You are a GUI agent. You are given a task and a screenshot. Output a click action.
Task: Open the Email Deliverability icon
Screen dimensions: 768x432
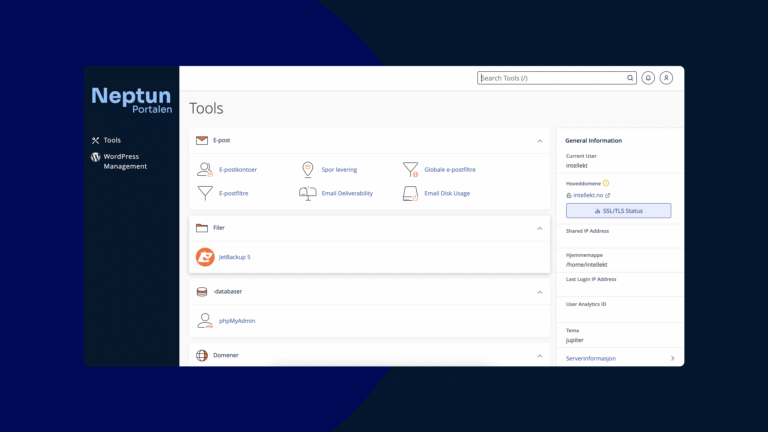click(308, 193)
